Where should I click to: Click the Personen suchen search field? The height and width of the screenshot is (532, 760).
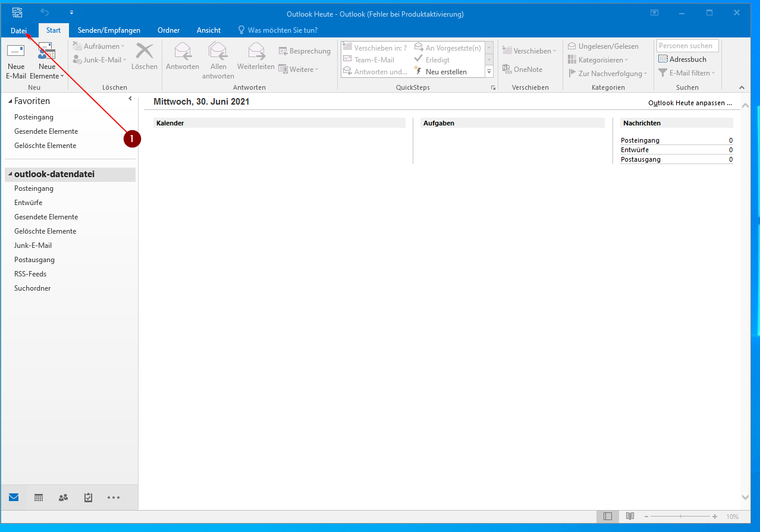click(687, 46)
